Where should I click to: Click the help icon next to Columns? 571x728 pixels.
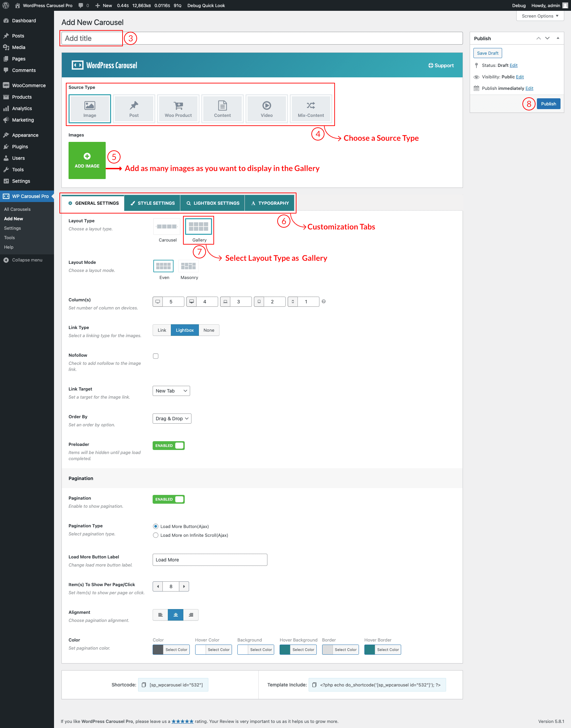323,301
